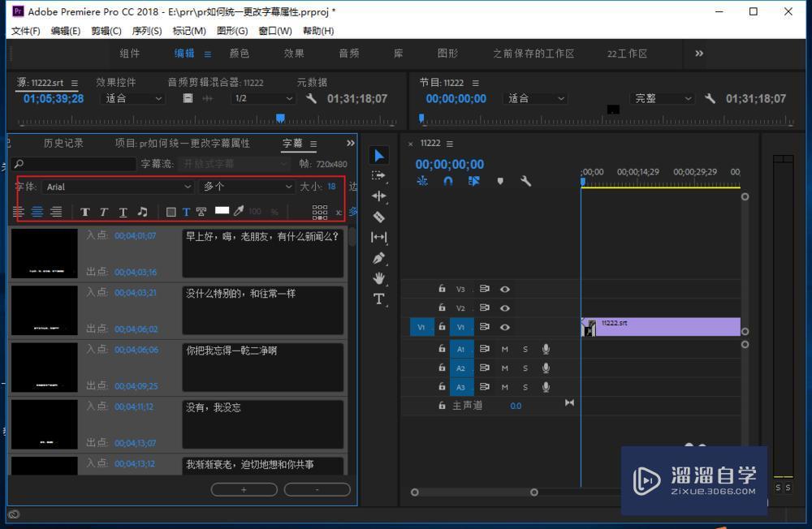Viewport: 812px width, 529px height.
Task: Expand hidden panel tabs chevrons
Action: tap(351, 143)
